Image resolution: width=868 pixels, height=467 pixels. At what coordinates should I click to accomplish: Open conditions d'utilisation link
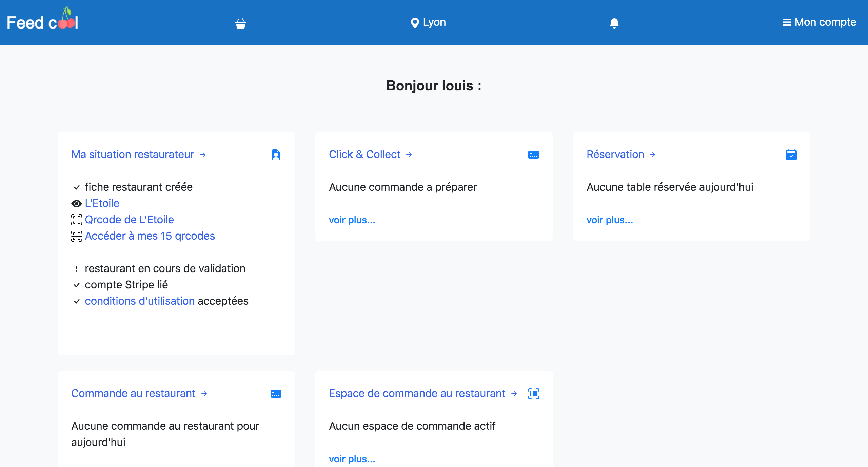pyautogui.click(x=139, y=301)
